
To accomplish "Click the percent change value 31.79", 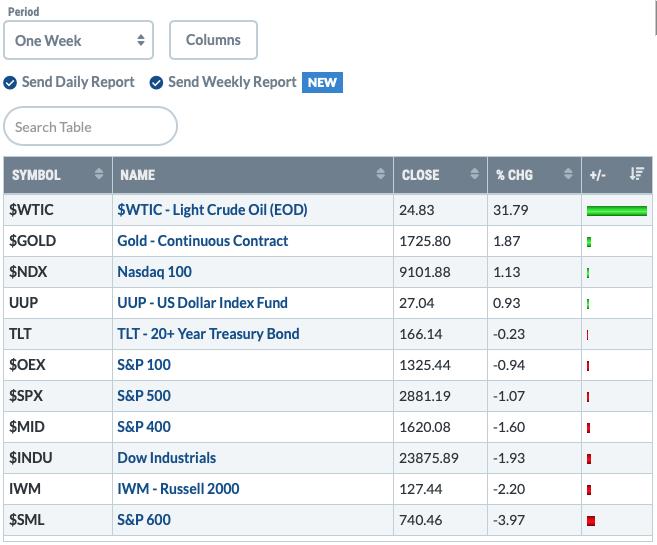I will click(x=511, y=210).
